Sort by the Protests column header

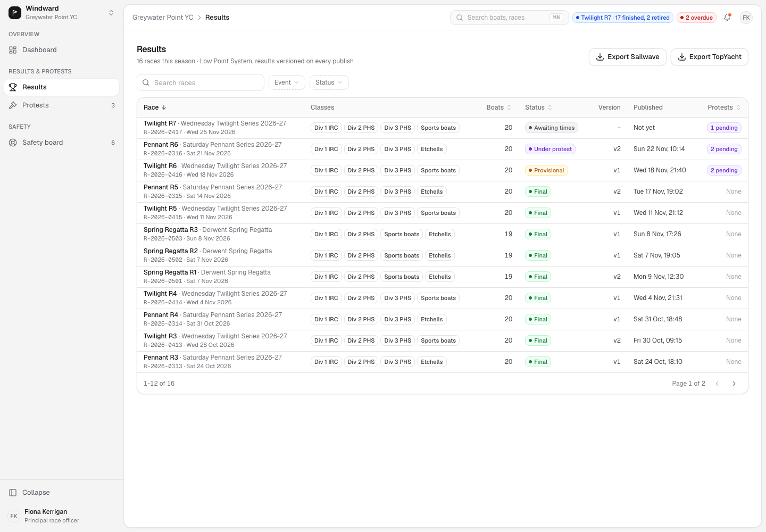[x=724, y=107]
